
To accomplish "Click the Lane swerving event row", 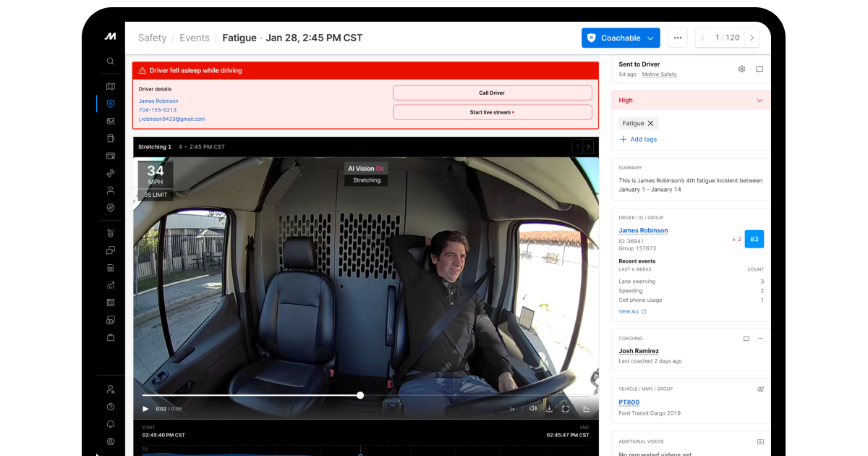I will (x=691, y=281).
